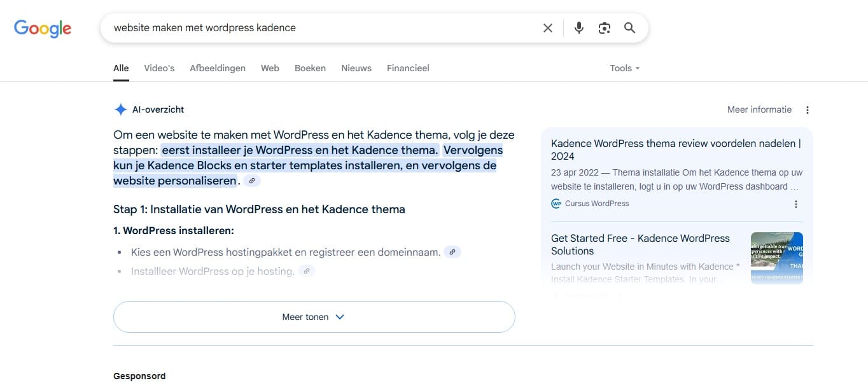
Task: Switch to the Video's tab
Action: click(159, 68)
